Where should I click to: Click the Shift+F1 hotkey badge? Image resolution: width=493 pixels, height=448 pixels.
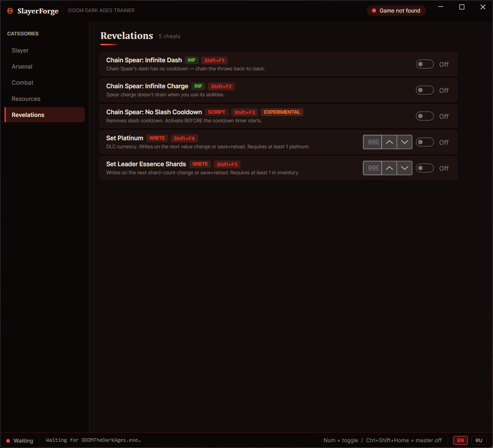pyautogui.click(x=214, y=60)
